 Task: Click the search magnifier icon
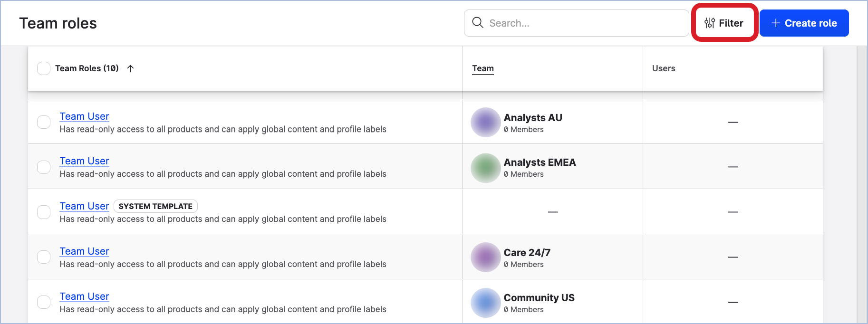coord(477,23)
